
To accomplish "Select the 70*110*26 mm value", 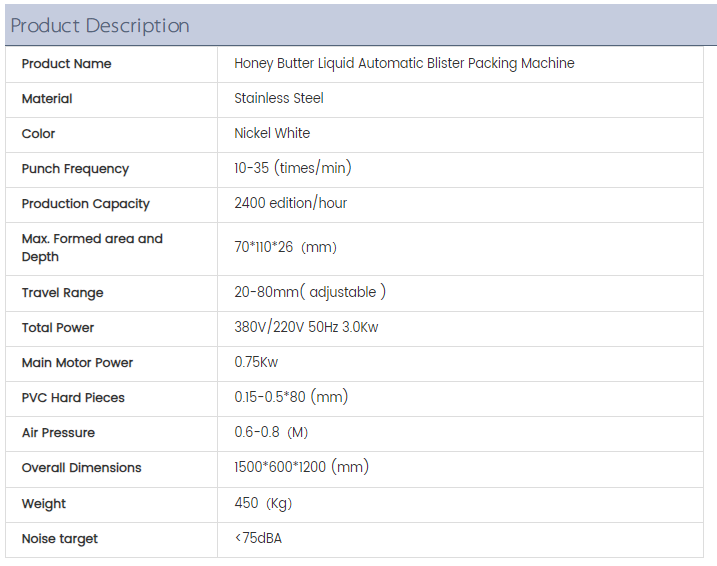I will pyautogui.click(x=285, y=247).
